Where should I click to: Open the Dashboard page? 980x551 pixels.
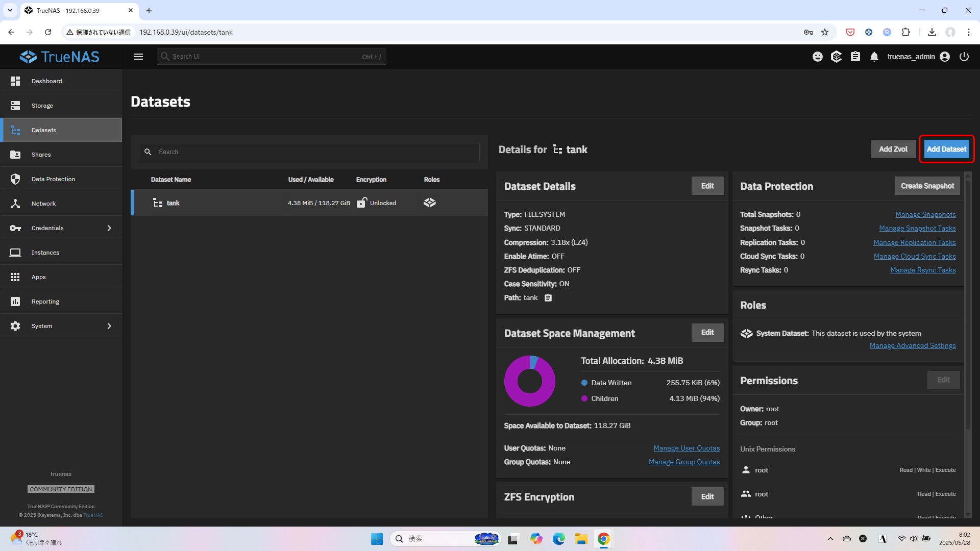(x=61, y=81)
